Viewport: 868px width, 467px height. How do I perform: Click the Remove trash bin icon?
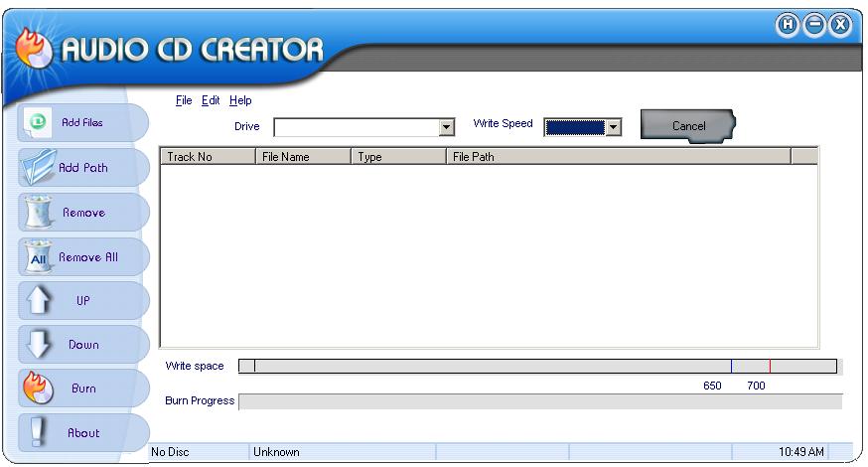point(38,213)
